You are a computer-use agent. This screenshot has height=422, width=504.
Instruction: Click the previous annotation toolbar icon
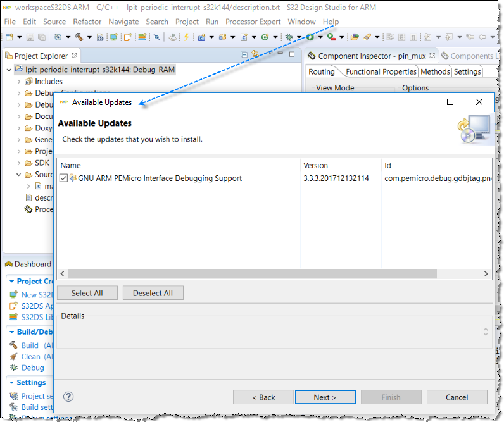pos(449,37)
